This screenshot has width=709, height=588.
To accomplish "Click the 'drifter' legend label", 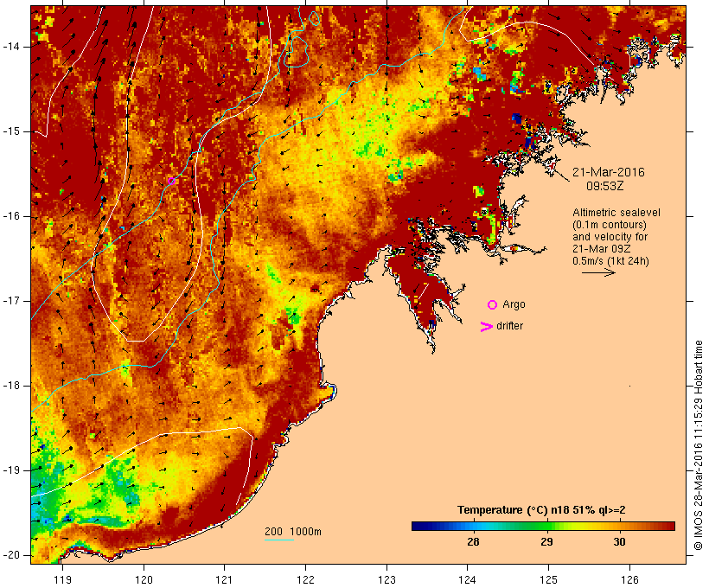I will coord(509,326).
